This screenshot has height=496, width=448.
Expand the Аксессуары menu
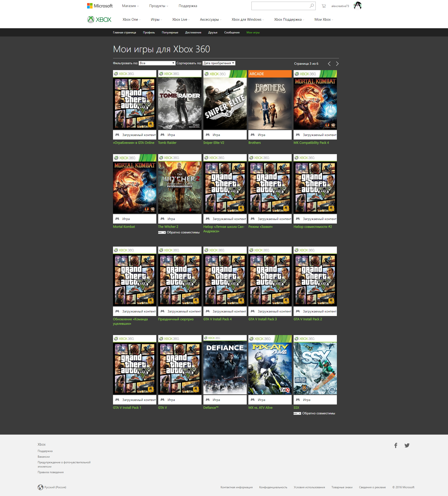211,20
